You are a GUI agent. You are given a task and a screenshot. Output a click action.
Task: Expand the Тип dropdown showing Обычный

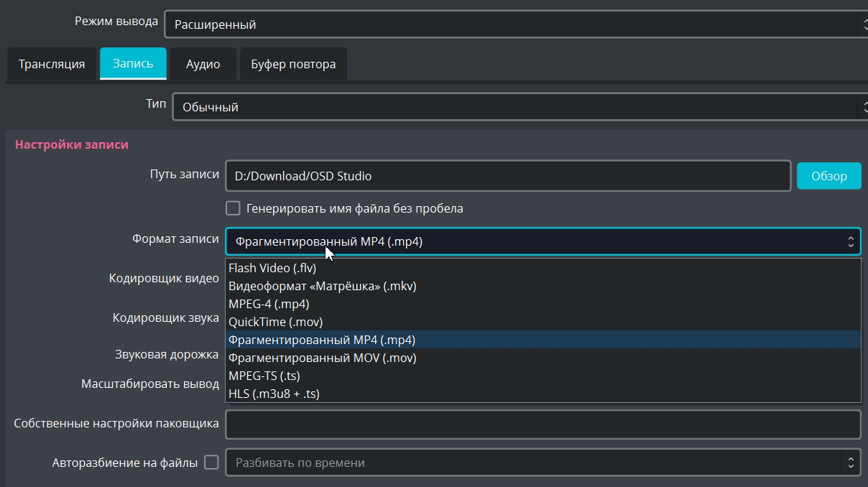519,107
